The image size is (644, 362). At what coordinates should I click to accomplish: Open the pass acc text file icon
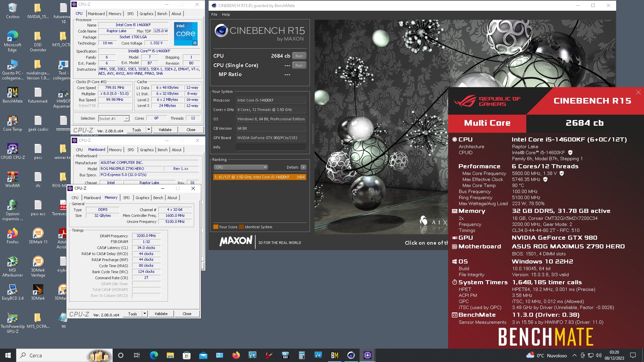[x=38, y=207]
